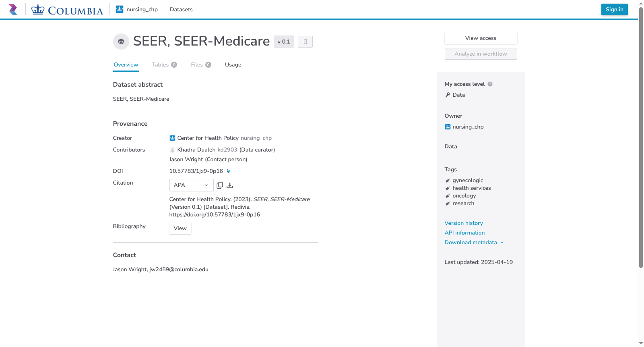Click the key icon next to Data
This screenshot has width=644, height=347.
click(x=448, y=95)
